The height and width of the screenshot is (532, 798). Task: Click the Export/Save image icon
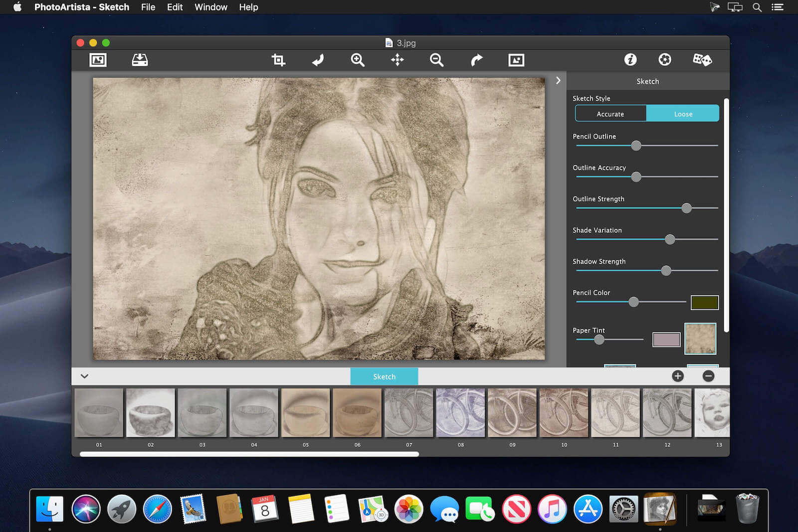click(x=140, y=60)
